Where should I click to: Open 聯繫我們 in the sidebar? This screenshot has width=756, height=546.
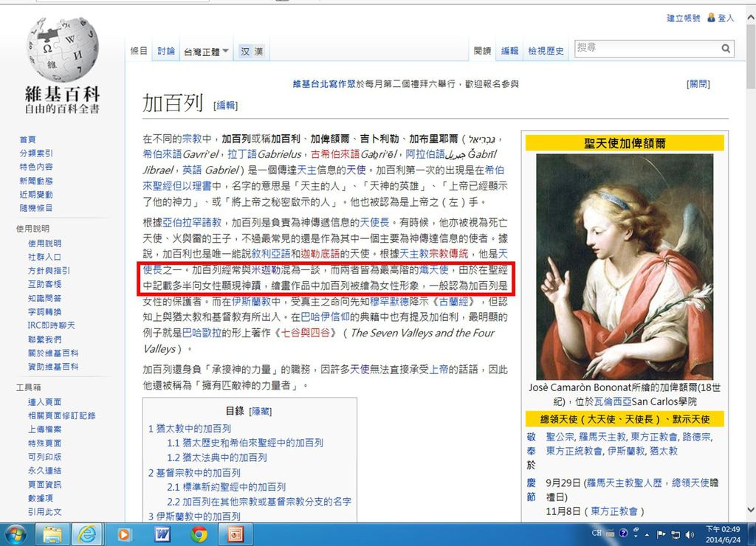coord(45,339)
